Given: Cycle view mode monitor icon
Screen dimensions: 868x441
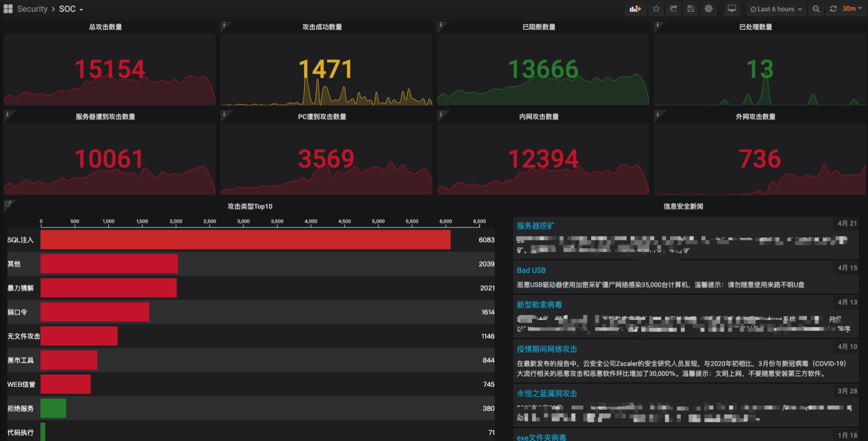Looking at the screenshot, I should coord(732,9).
